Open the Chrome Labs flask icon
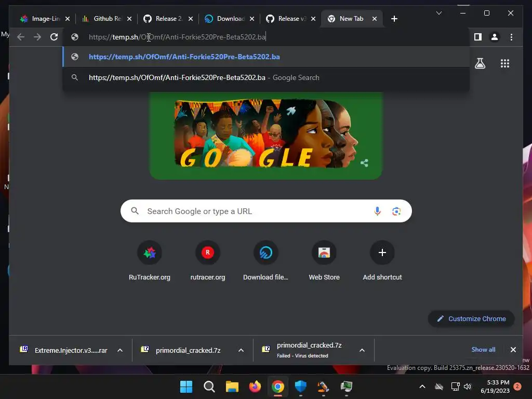The image size is (532, 399). 480,63
